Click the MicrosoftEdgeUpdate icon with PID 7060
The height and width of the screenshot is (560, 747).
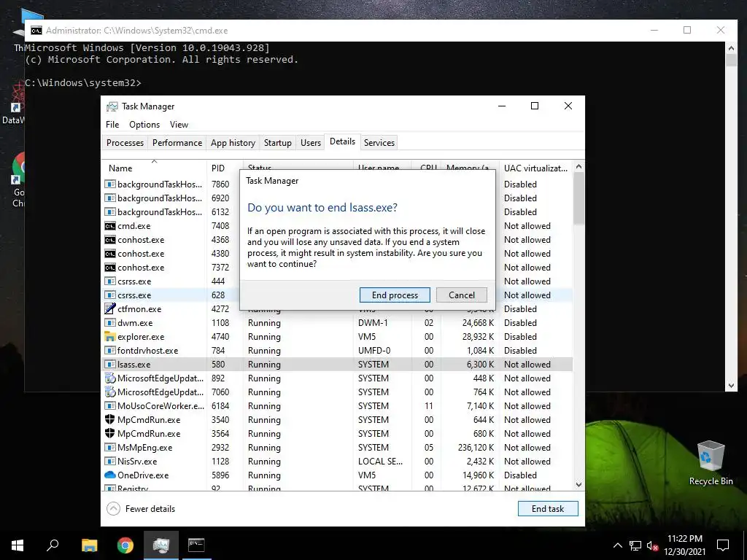[x=110, y=392]
